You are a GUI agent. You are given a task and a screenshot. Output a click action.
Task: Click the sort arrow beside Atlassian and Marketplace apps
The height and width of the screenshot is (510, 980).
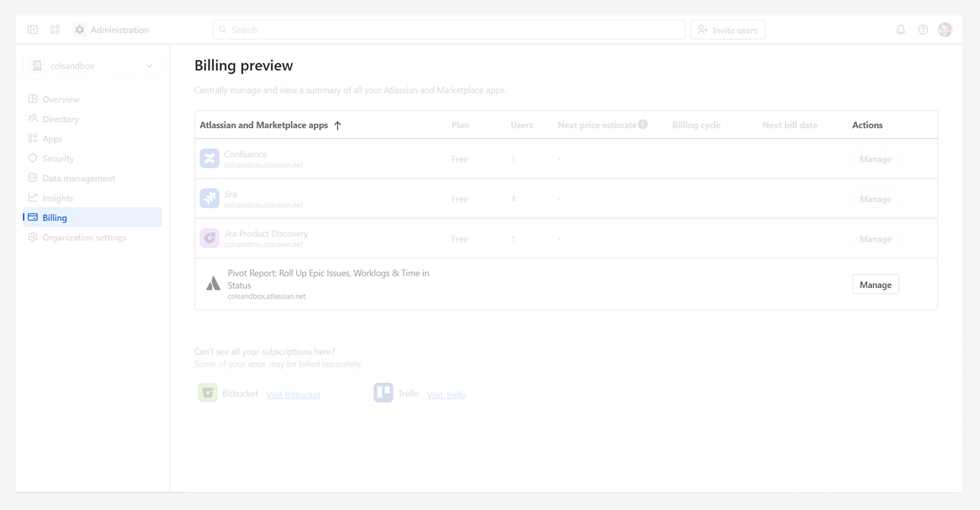coord(338,125)
